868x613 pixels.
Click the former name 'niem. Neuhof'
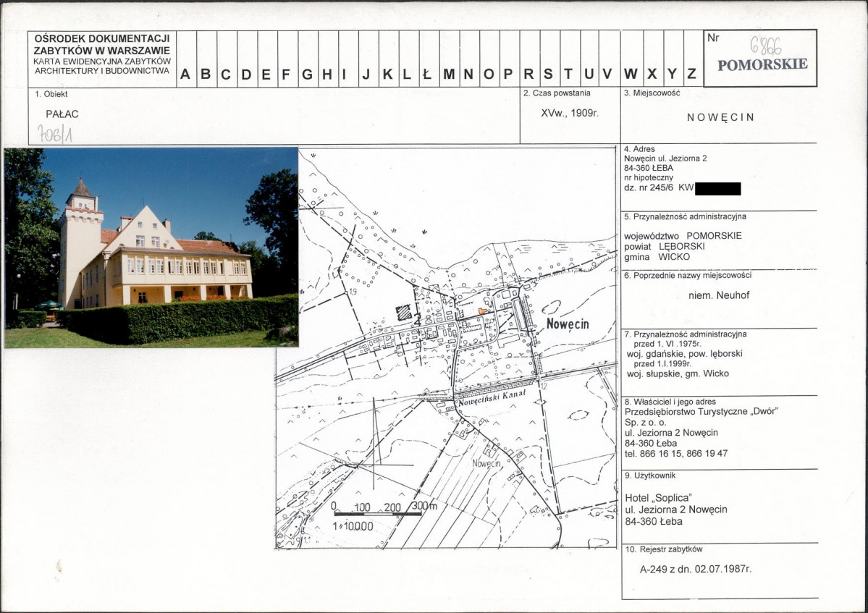click(719, 295)
